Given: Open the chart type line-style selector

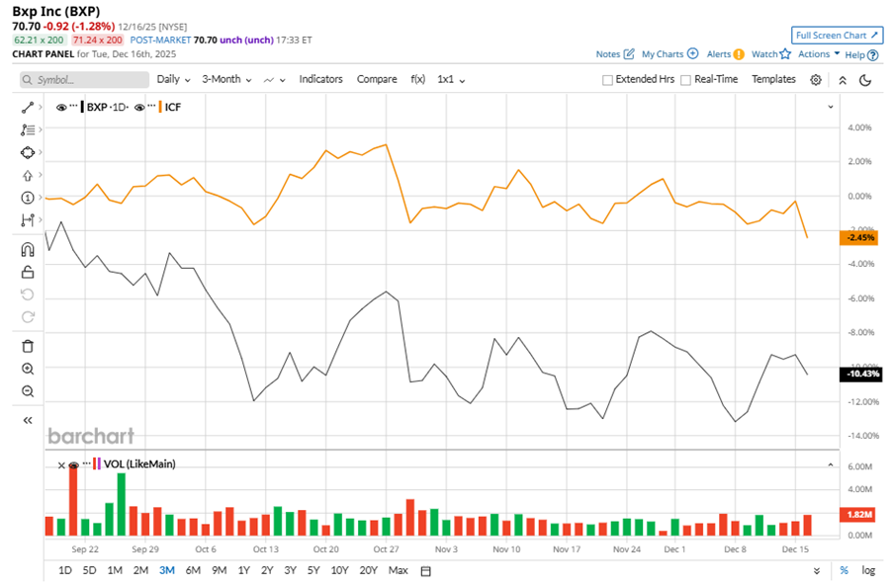Looking at the screenshot, I should 274,80.
